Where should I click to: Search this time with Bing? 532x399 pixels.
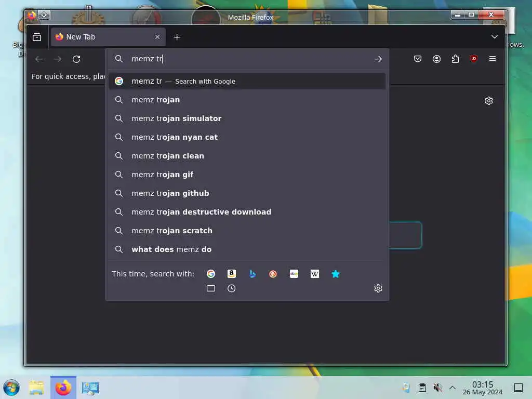252,274
